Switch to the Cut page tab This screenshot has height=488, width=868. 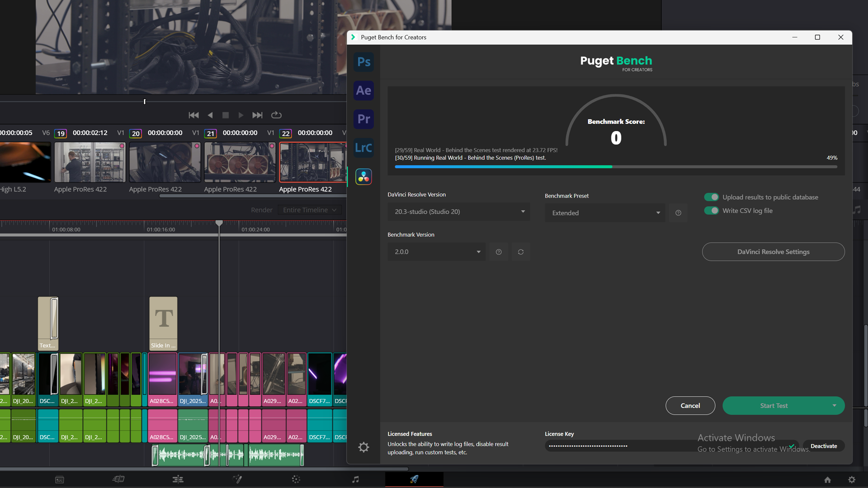click(x=118, y=479)
